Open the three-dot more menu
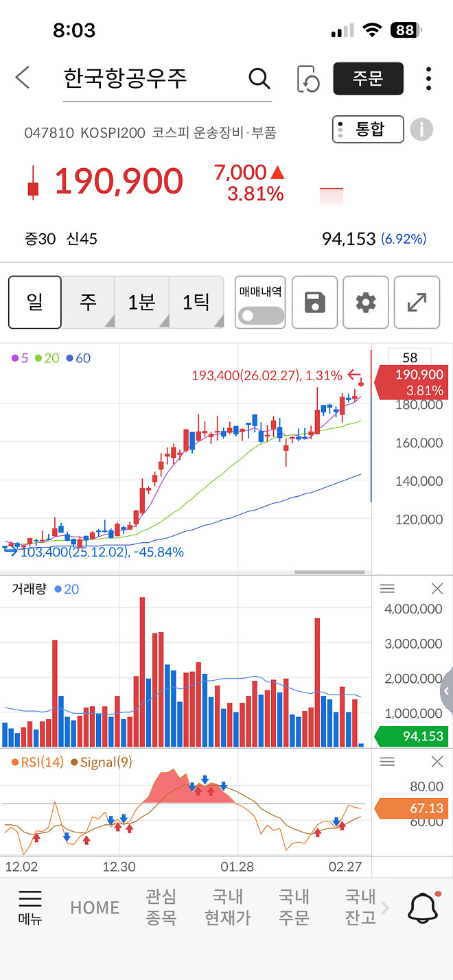Viewport: 453px width, 980px height. [x=428, y=78]
